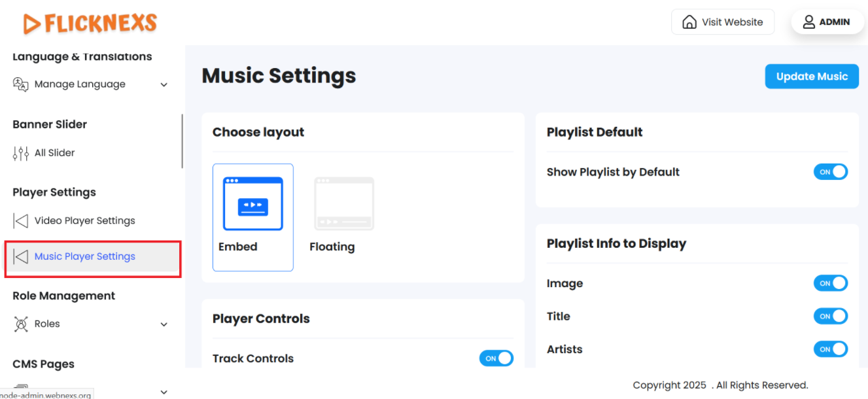868x399 pixels.
Task: Click the Roles icon in sidebar
Action: (x=21, y=324)
